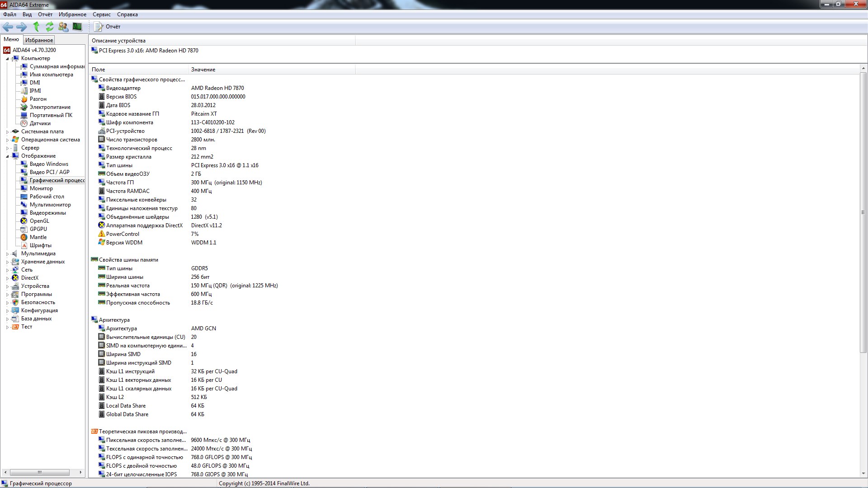Click the main panel vertical scrollbar
Image resolution: width=868 pixels, height=488 pixels.
pyautogui.click(x=863, y=212)
